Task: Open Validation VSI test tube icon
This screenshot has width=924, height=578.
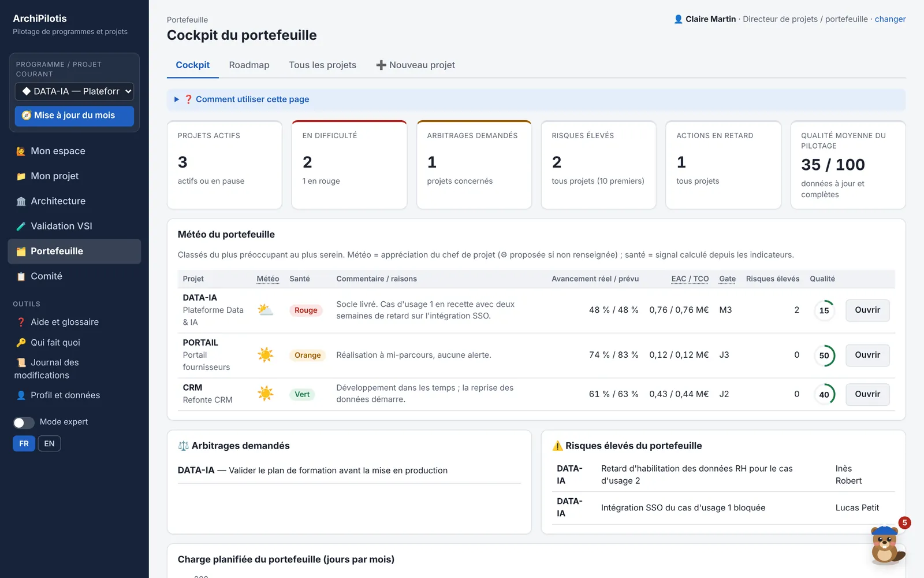Action: (x=21, y=227)
